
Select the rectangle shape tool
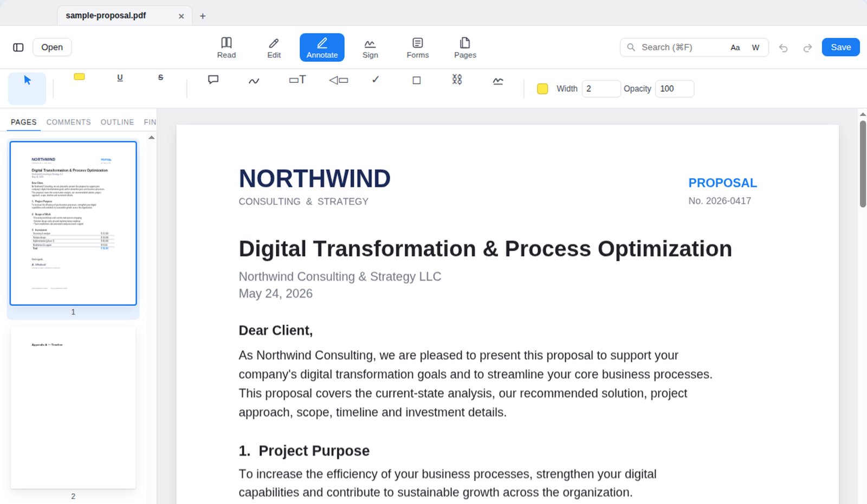pos(416,80)
